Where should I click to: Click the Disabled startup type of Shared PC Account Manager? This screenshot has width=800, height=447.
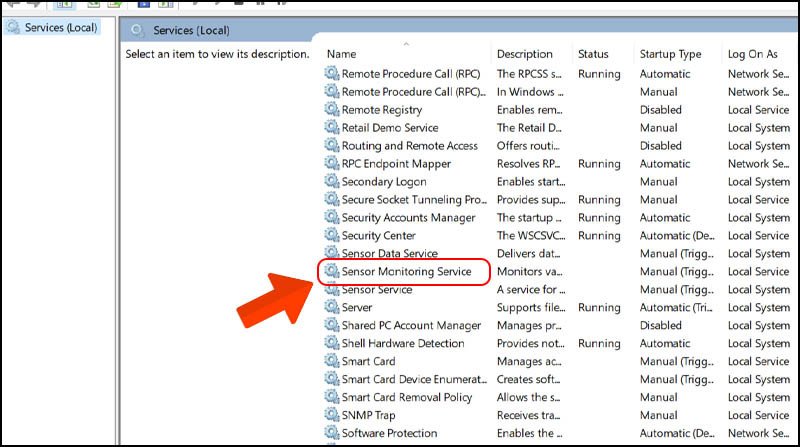(661, 325)
